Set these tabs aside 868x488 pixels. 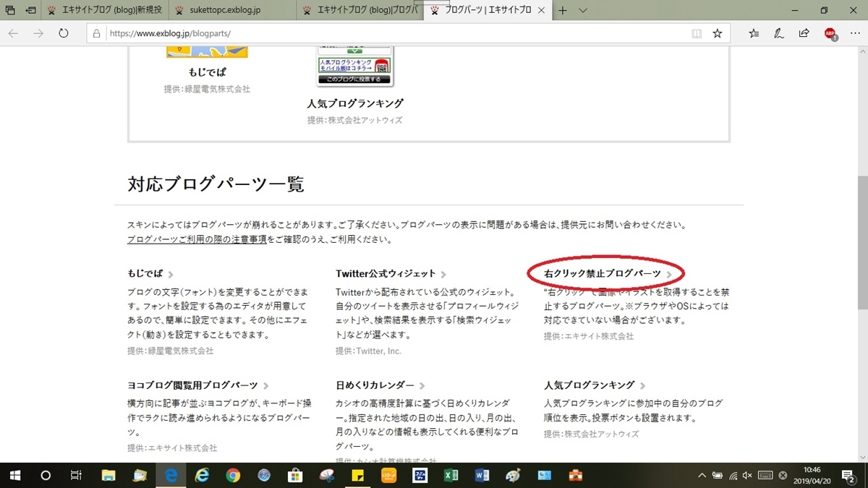(31, 11)
